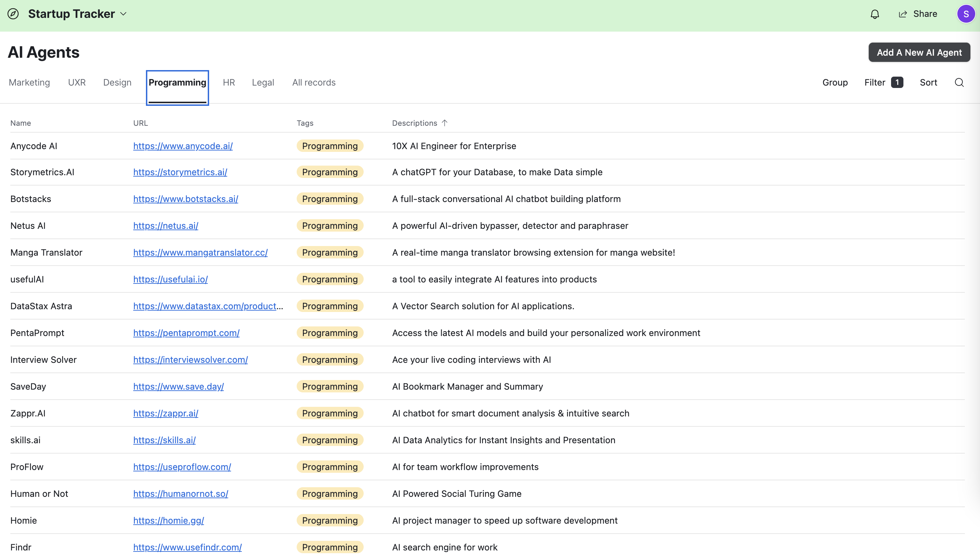Select the Anycode AI name cell
The height and width of the screenshot is (558, 980).
[34, 146]
